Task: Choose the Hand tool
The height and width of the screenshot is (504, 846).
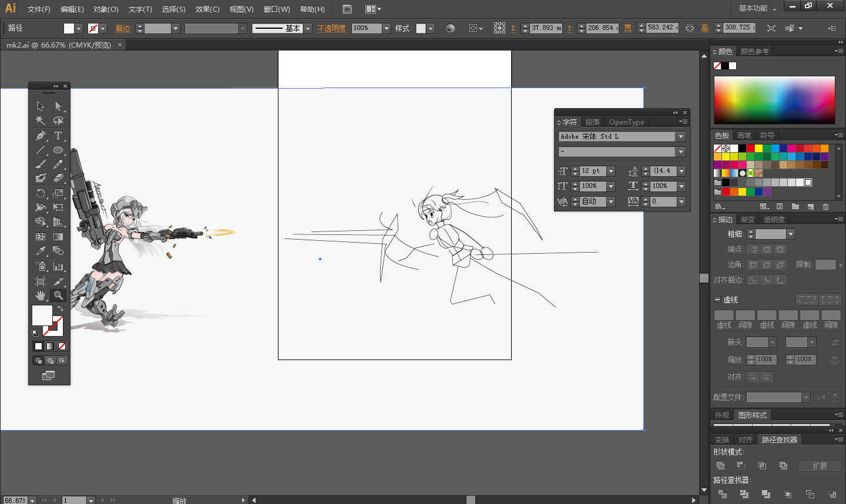Action: (x=40, y=295)
